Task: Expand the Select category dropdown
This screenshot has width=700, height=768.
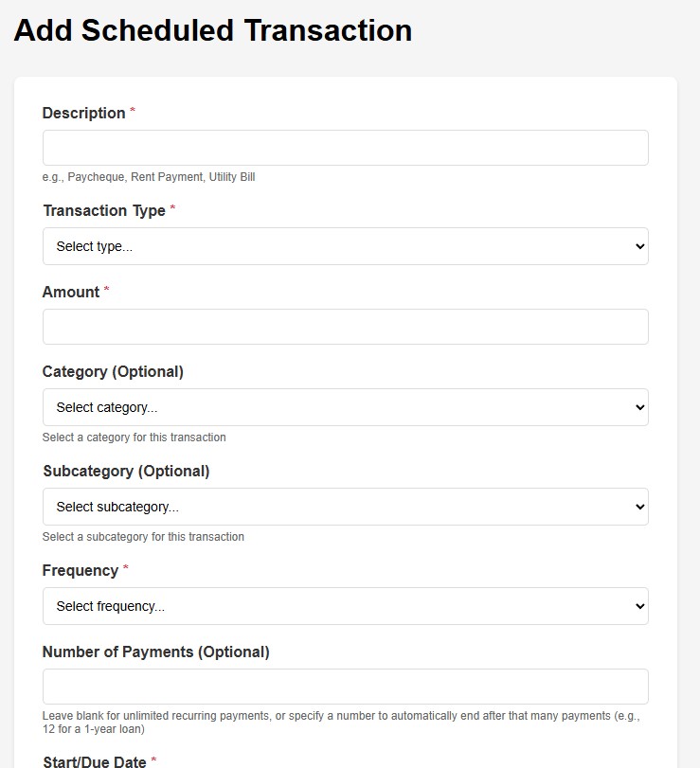Action: (345, 407)
